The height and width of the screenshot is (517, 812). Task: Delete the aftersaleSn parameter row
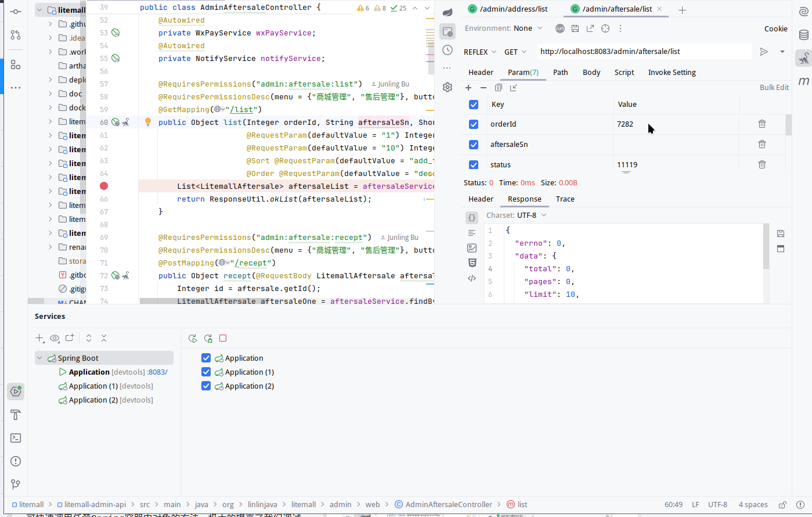click(762, 144)
